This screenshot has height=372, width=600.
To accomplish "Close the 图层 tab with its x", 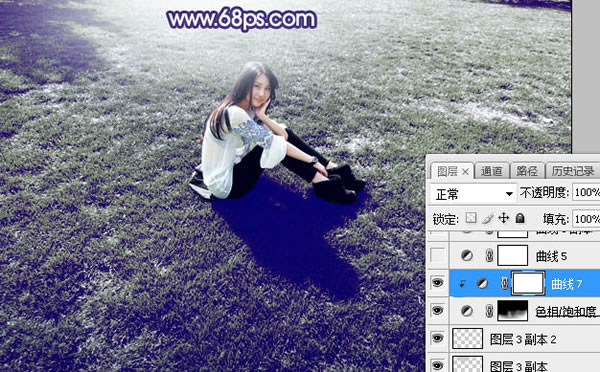I will click(465, 172).
